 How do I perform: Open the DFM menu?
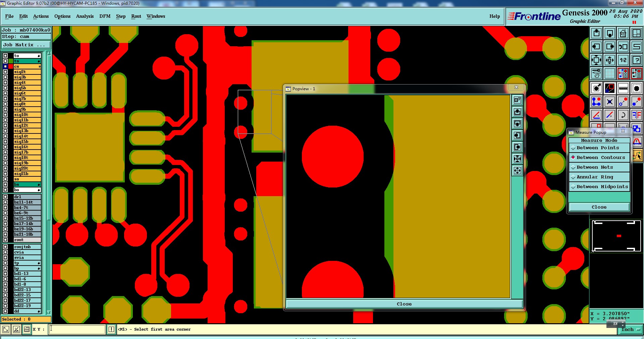pos(105,16)
